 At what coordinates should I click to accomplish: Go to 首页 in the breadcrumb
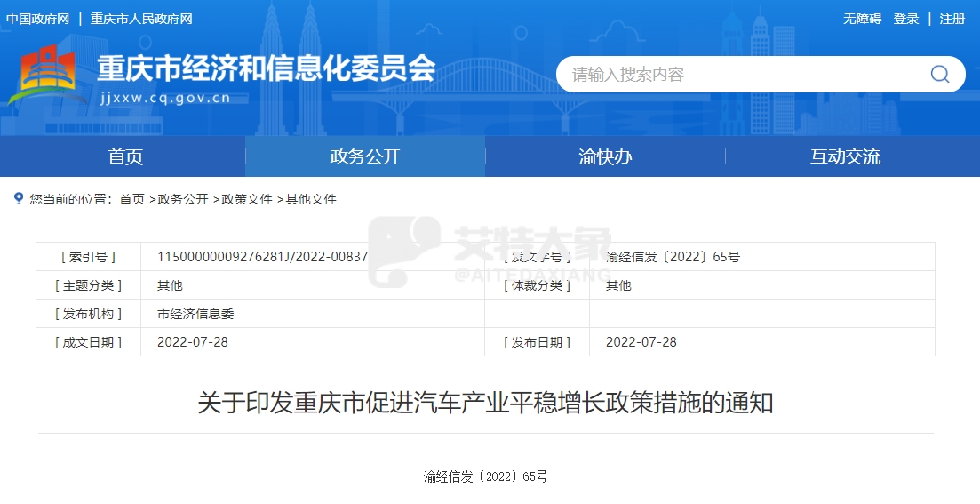[x=131, y=199]
